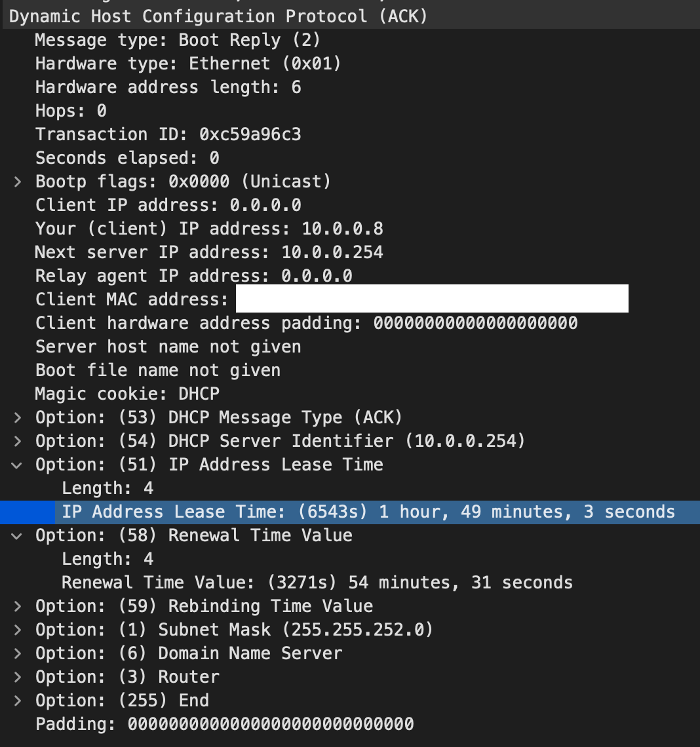Collapse Option 58 Renewal Time Value
700x747 pixels.
16,535
